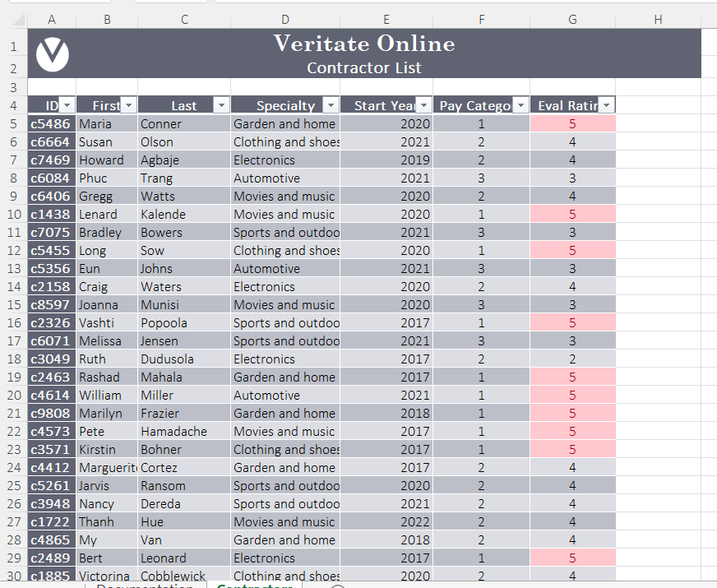Select cell with ID c6084
This screenshot has height=588, width=717.
(x=52, y=178)
